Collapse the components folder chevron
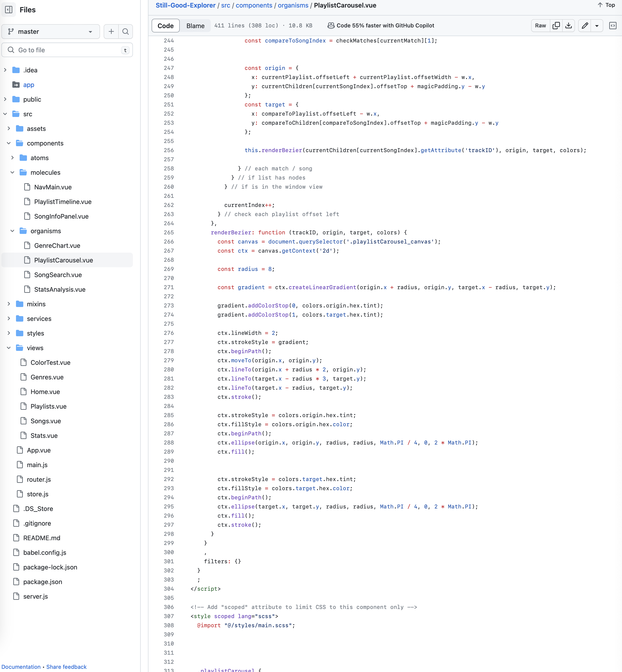 click(x=9, y=143)
